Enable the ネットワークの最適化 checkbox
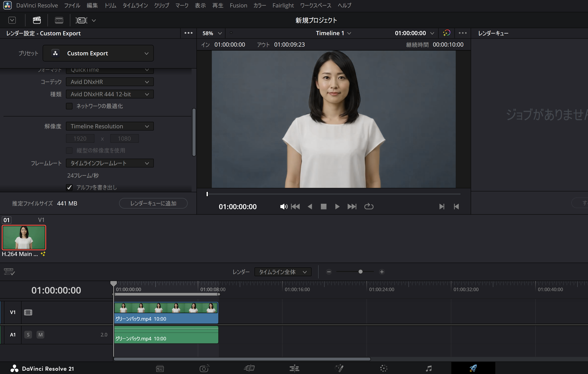The height and width of the screenshot is (374, 588). tap(69, 106)
